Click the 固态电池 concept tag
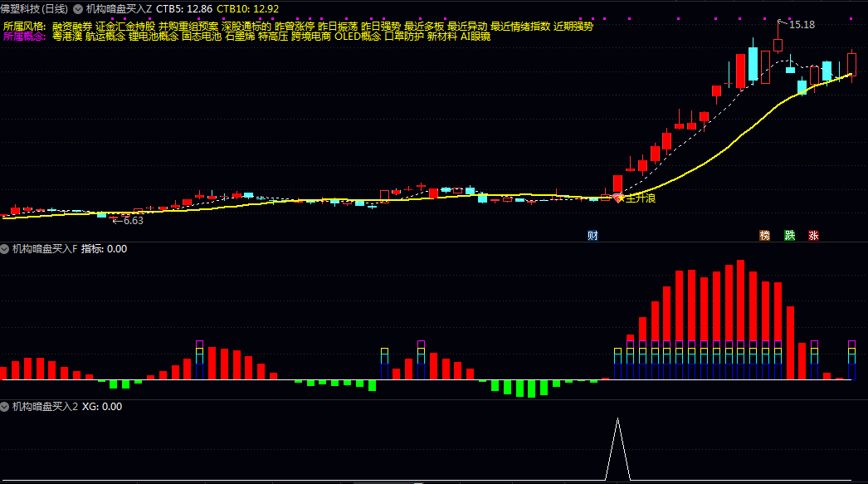 [202, 37]
